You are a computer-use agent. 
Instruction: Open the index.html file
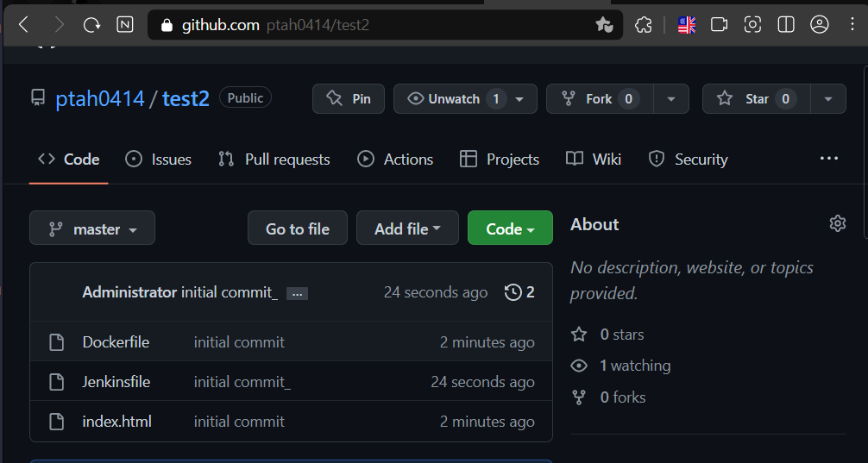pyautogui.click(x=116, y=422)
